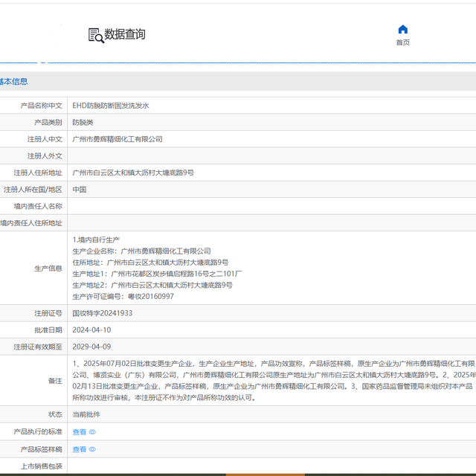The height and width of the screenshot is (476, 476).
Task: Click the 批准日期 label
Action: [x=48, y=330]
